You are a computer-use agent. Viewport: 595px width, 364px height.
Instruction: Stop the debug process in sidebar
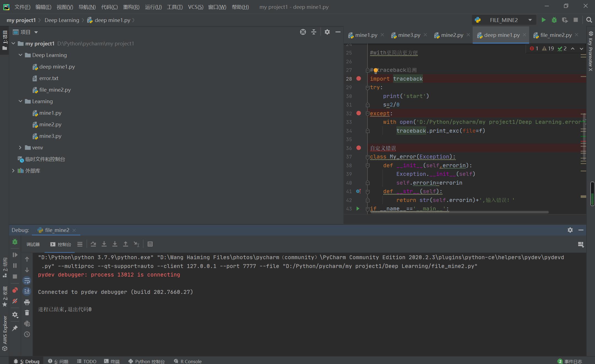click(15, 277)
